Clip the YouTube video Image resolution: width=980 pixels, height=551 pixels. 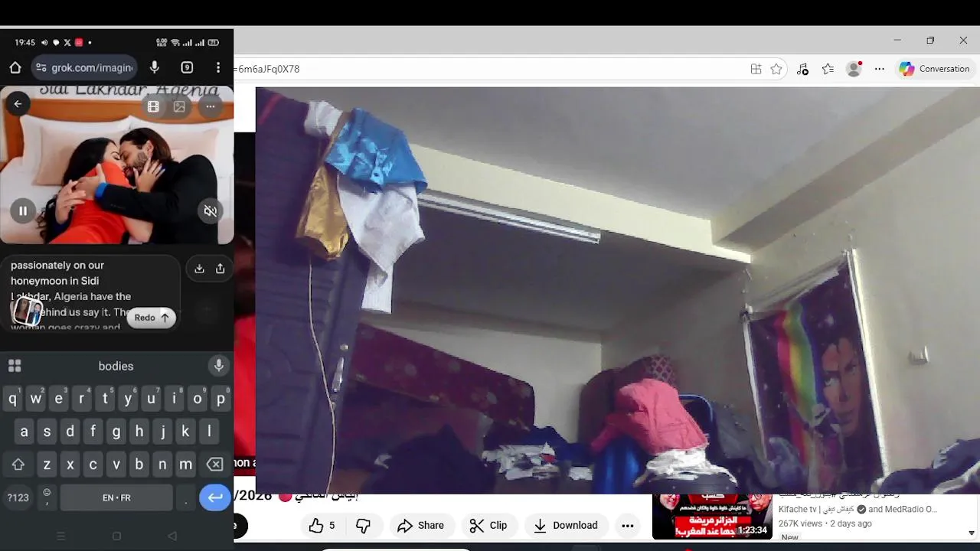[488, 525]
